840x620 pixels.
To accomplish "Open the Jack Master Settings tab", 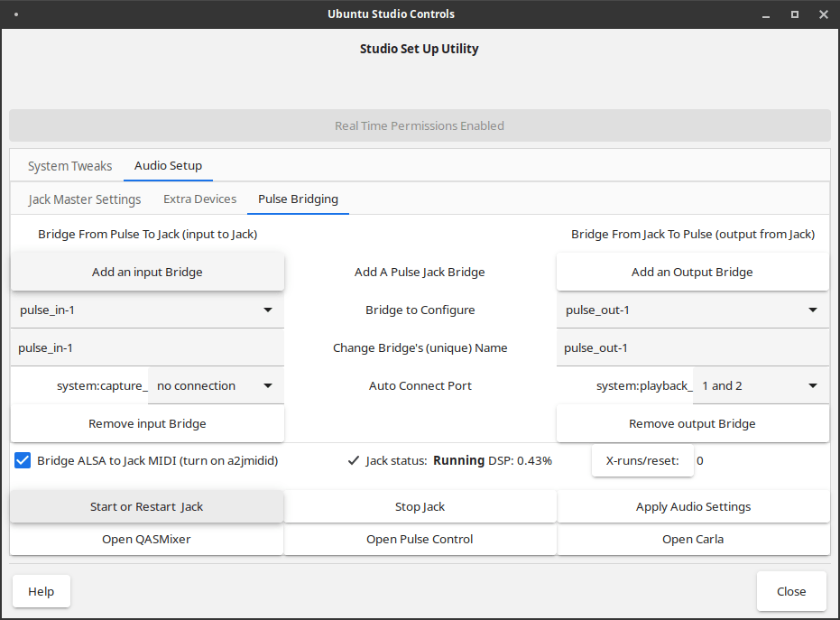I will click(85, 199).
